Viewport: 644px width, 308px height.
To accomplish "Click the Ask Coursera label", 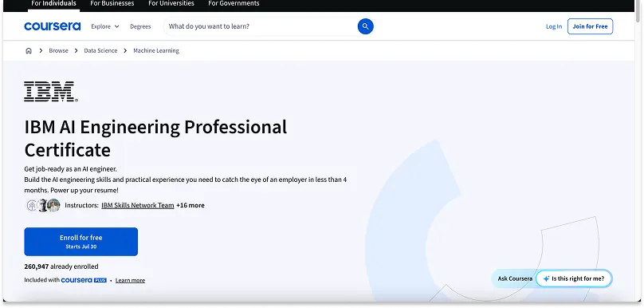I will click(515, 278).
